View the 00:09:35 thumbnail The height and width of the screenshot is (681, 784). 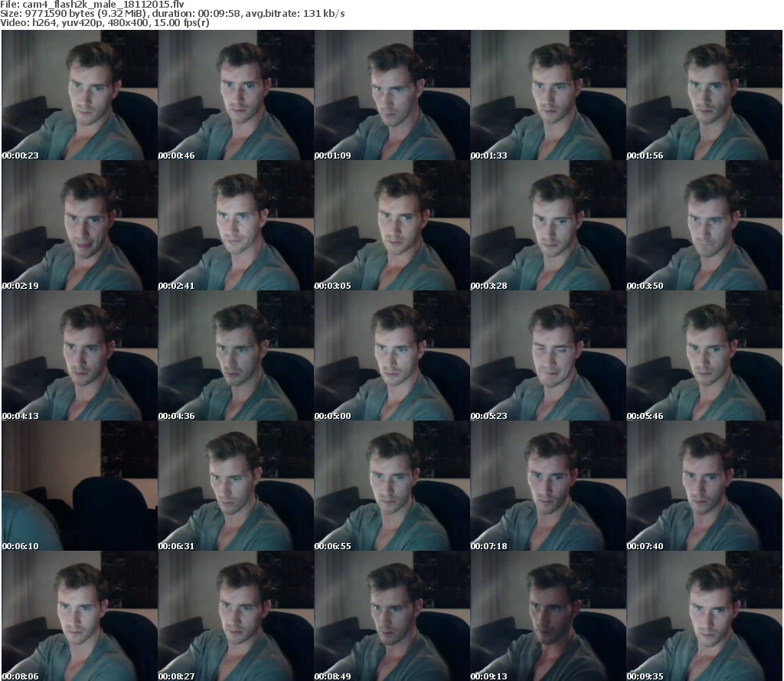coord(704,616)
